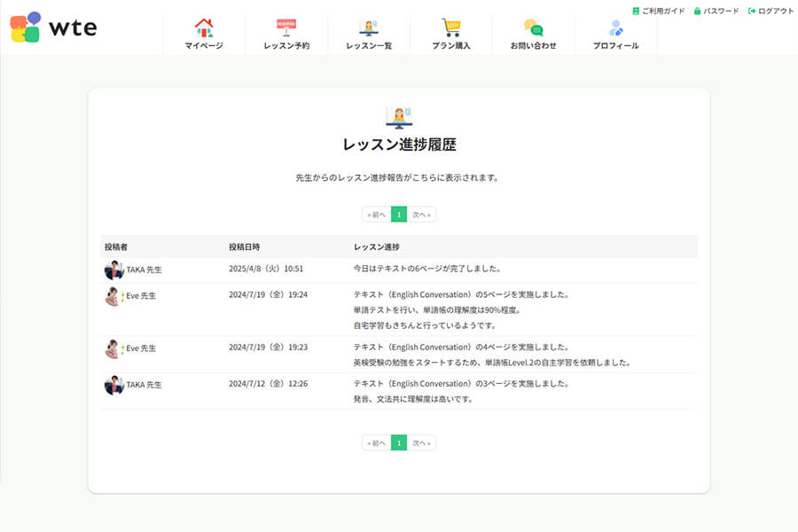The height and width of the screenshot is (532, 798).
Task: Click the 投稿者 column header
Action: pyautogui.click(x=115, y=246)
